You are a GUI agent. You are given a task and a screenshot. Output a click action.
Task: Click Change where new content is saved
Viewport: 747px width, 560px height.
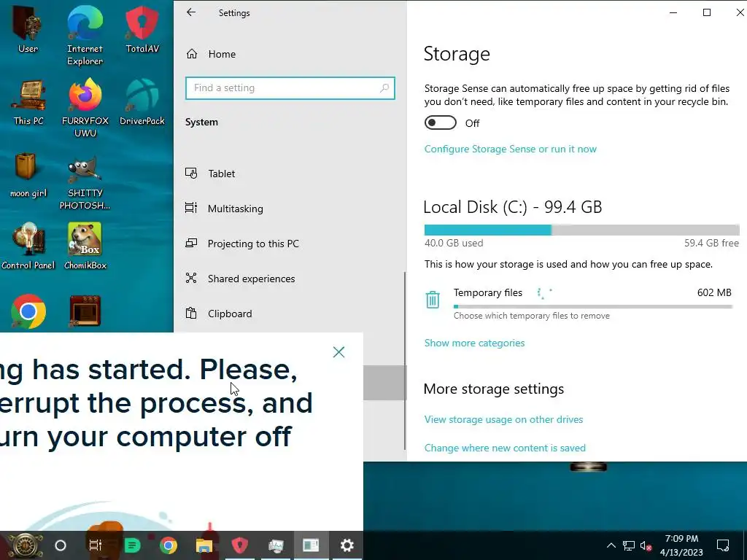(x=505, y=448)
